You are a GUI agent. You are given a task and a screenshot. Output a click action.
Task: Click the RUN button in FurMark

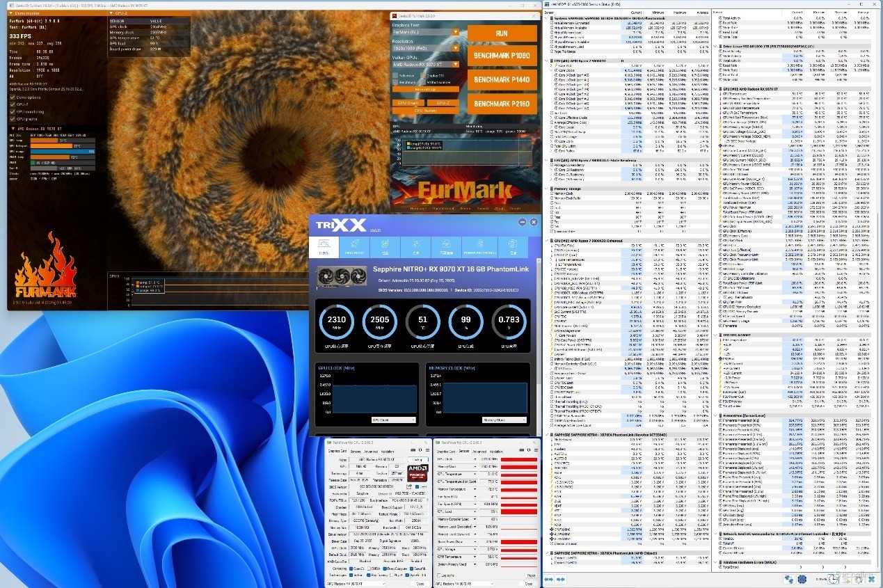[502, 33]
